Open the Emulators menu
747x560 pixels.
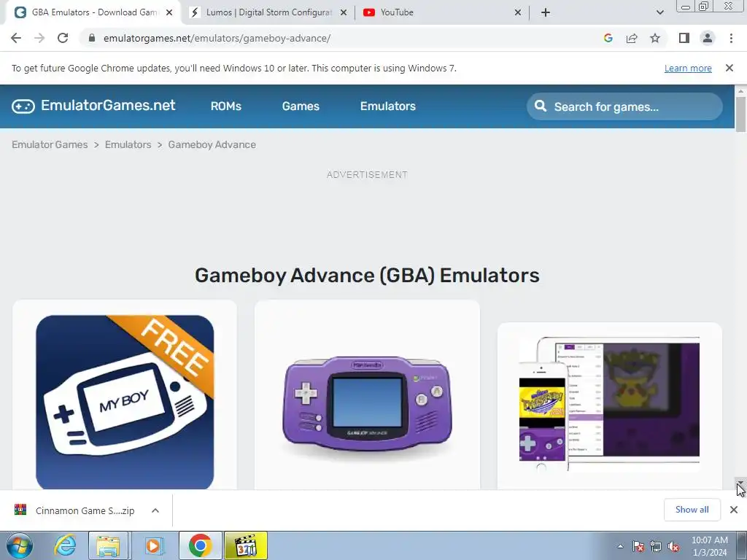(x=388, y=106)
